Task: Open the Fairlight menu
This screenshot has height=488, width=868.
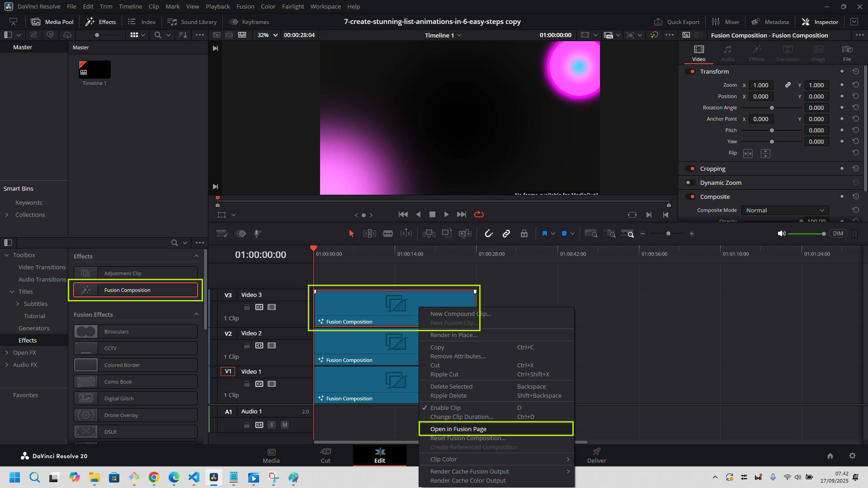Action: (293, 6)
